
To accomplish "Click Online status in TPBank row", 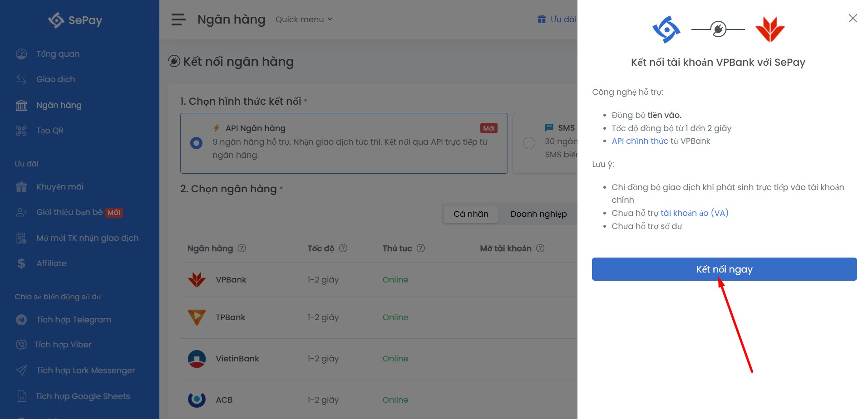I will (x=395, y=317).
